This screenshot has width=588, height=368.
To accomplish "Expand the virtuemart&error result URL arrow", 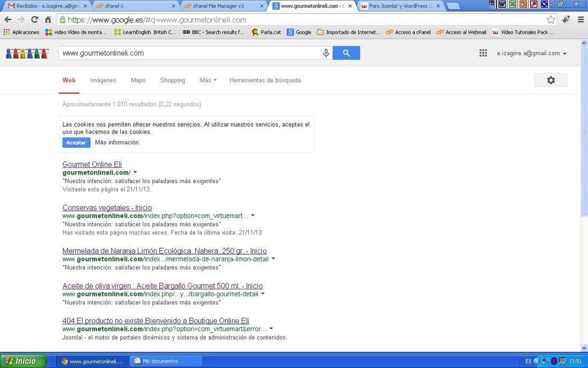I will [x=271, y=328].
